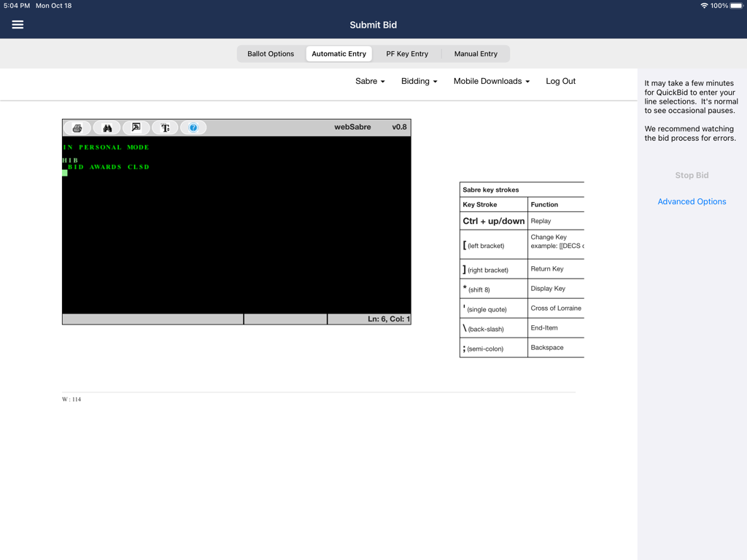Select the Automatic Entry tab
747x560 pixels.
click(338, 54)
